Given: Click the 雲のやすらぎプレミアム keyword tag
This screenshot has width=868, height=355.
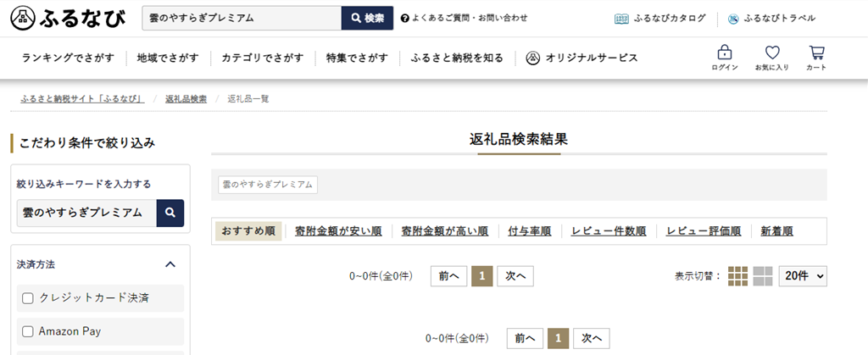Looking at the screenshot, I should point(268,185).
